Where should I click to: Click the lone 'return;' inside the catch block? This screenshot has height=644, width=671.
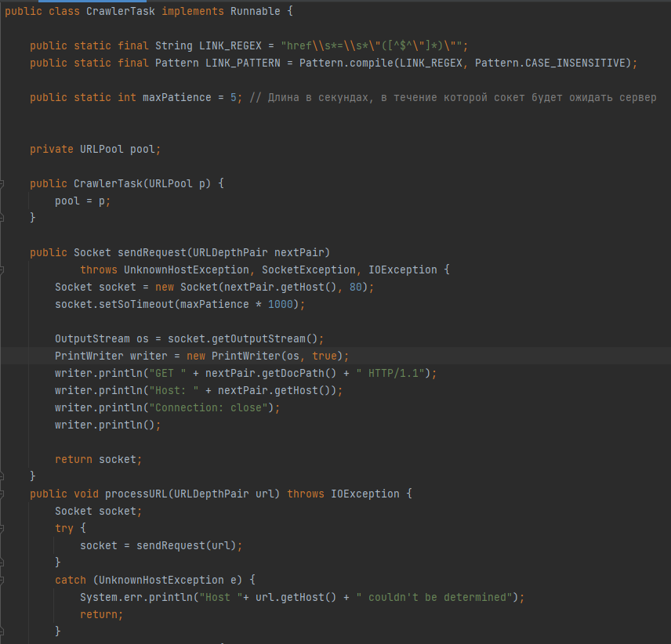101,615
